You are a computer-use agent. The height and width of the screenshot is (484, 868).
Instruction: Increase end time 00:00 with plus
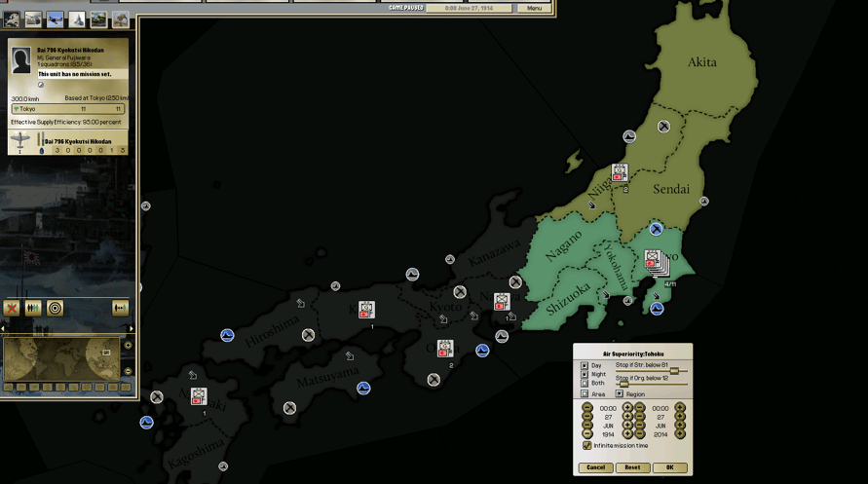tap(680, 408)
